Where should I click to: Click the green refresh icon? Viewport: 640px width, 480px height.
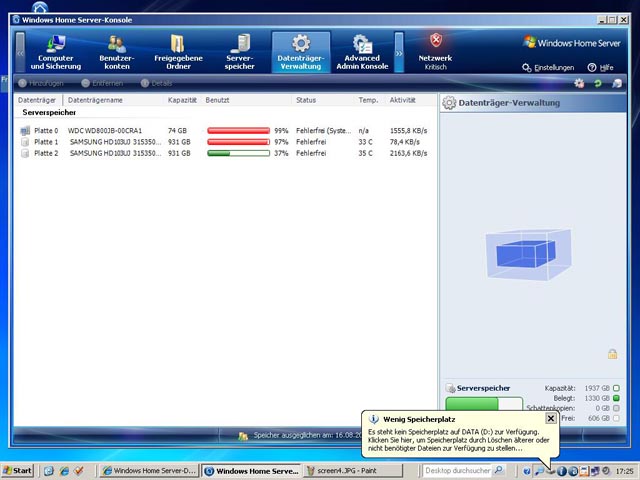click(x=598, y=84)
